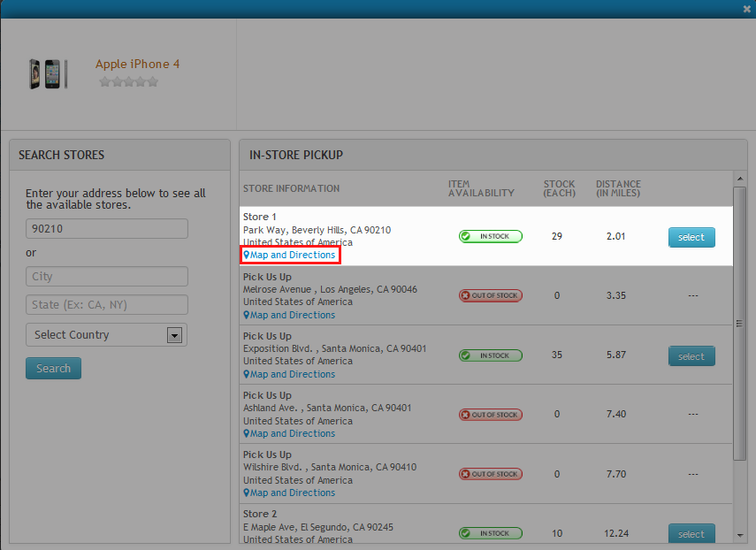Click the store list scrollbar thumb
Viewport: 756px width, 550px height.
[x=740, y=324]
